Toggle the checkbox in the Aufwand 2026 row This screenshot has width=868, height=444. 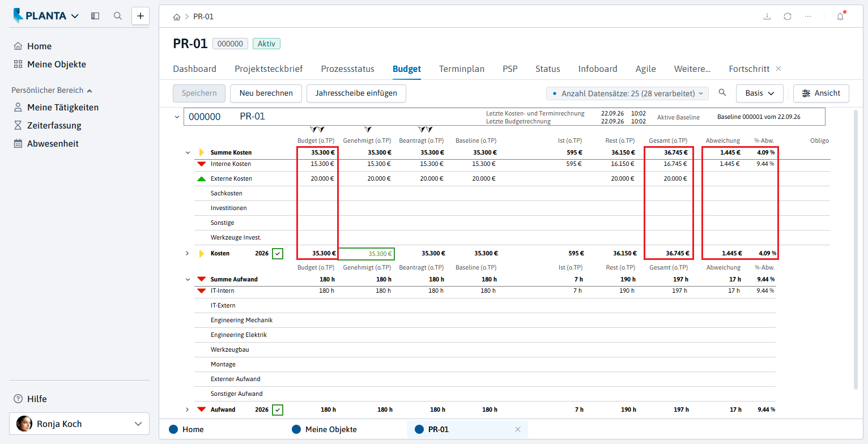[x=277, y=409]
